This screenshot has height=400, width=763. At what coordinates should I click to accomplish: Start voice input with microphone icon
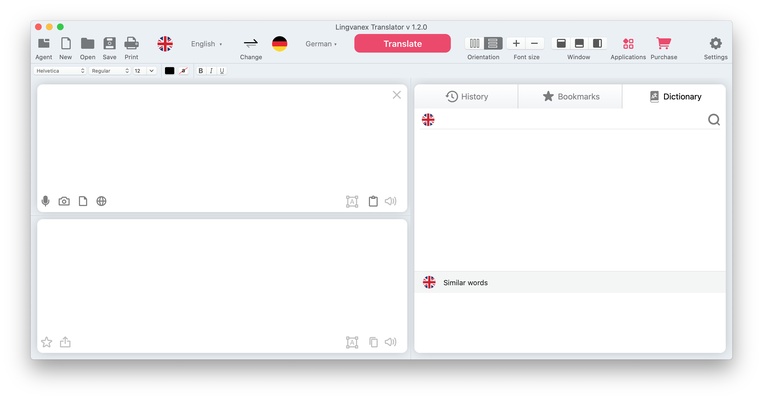click(x=45, y=201)
